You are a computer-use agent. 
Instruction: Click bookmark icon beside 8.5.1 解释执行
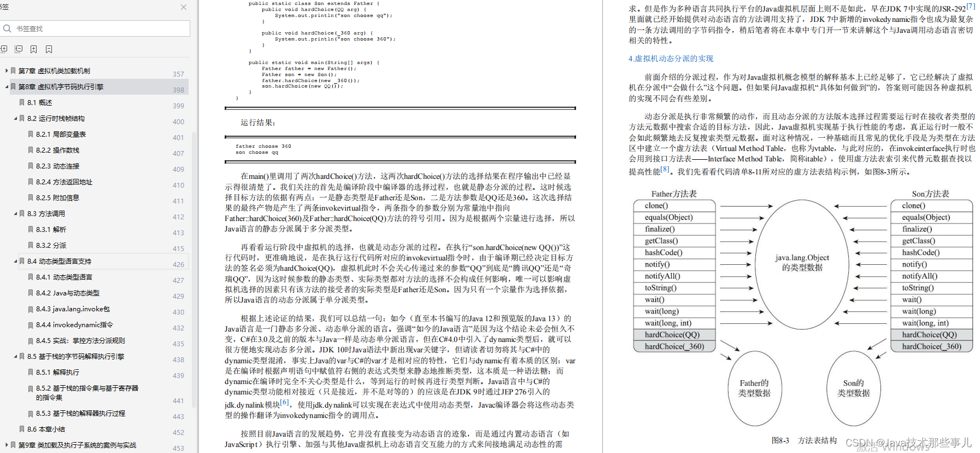pyautogui.click(x=31, y=372)
